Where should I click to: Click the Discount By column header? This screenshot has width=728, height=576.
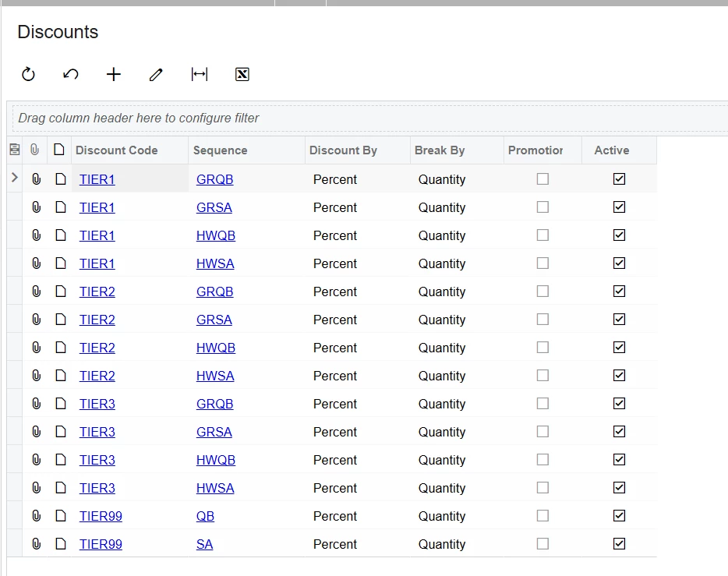(x=343, y=150)
